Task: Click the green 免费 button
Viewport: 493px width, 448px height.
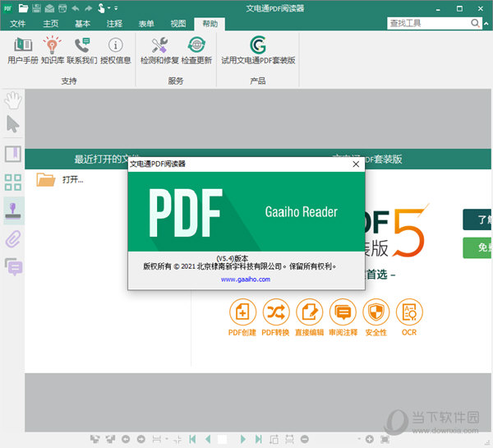Action: coord(477,247)
